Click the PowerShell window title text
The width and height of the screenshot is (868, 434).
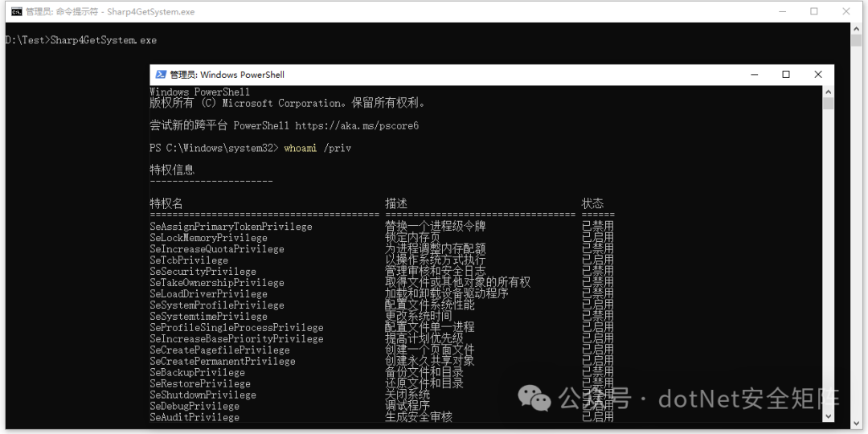pyautogui.click(x=227, y=75)
